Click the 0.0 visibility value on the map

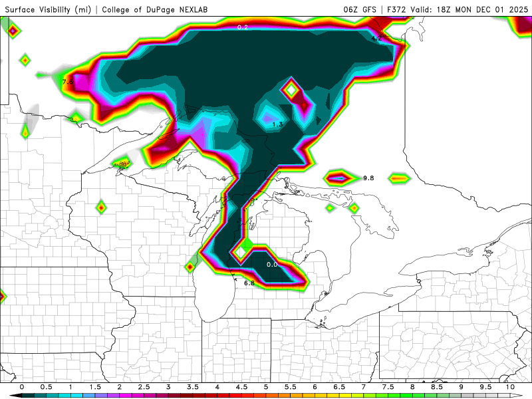click(272, 264)
